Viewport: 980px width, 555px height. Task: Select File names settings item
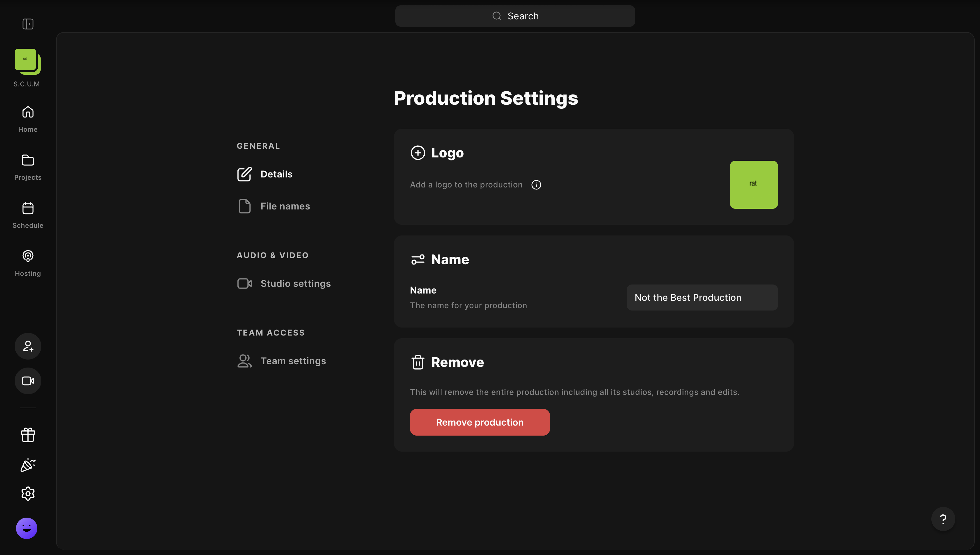pos(285,206)
